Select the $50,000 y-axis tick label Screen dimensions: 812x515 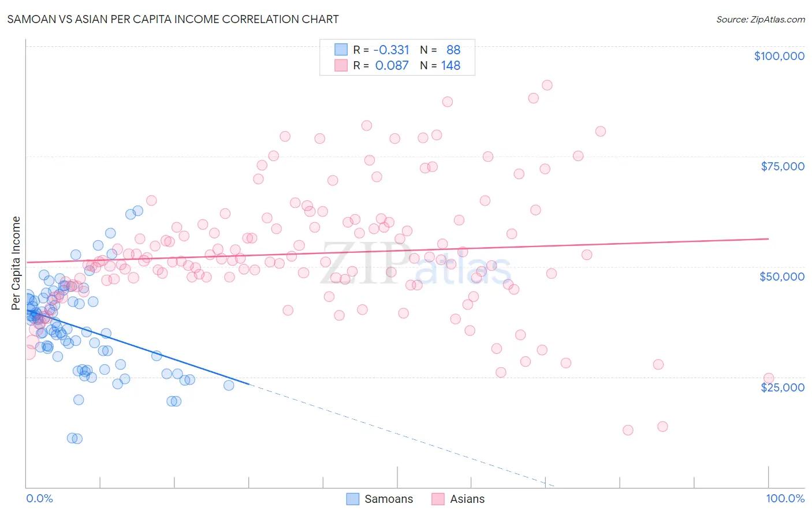[782, 277]
